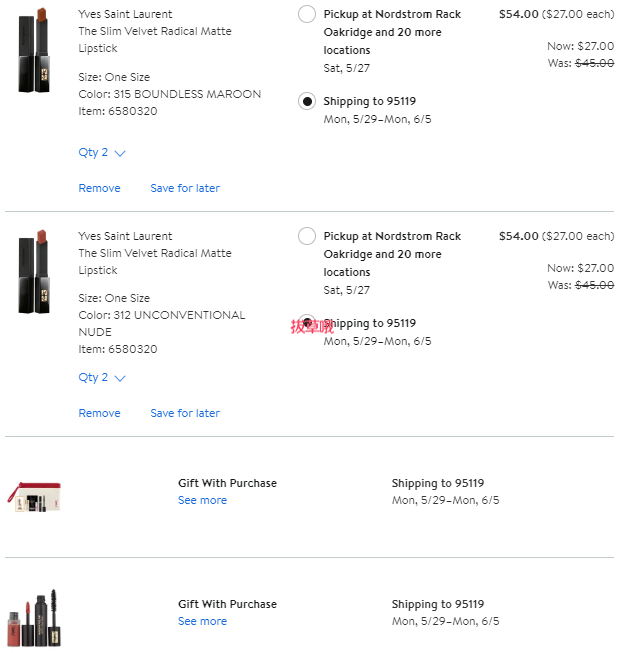The height and width of the screenshot is (653, 624).
Task: Open the first Slim Velvet Radical Matte Lipstick title
Action: pos(155,40)
